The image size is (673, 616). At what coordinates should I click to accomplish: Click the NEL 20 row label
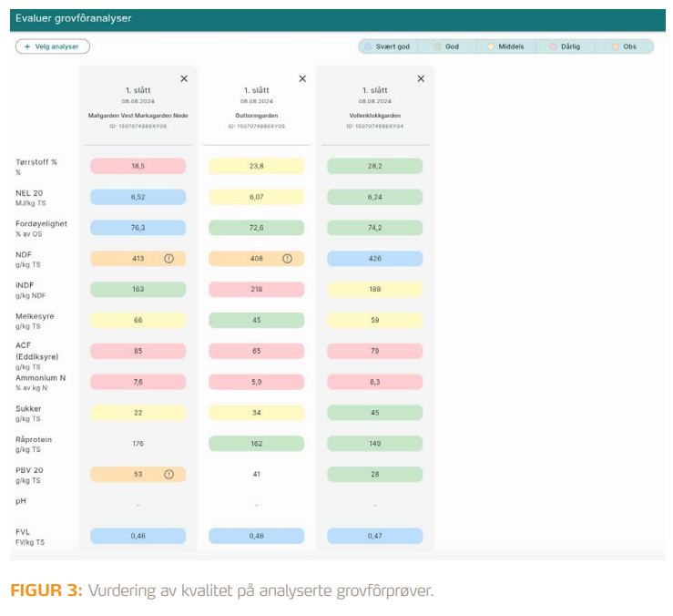tap(29, 193)
